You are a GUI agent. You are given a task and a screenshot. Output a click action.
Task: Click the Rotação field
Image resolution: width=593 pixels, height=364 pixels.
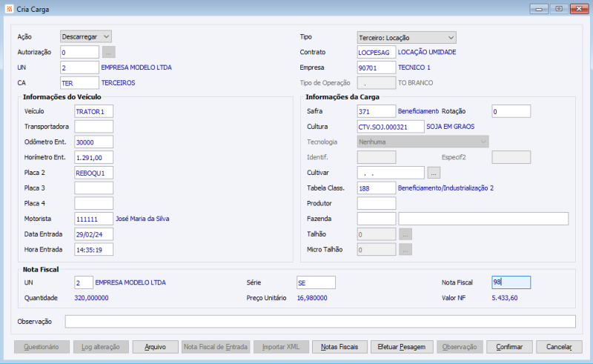coord(511,111)
